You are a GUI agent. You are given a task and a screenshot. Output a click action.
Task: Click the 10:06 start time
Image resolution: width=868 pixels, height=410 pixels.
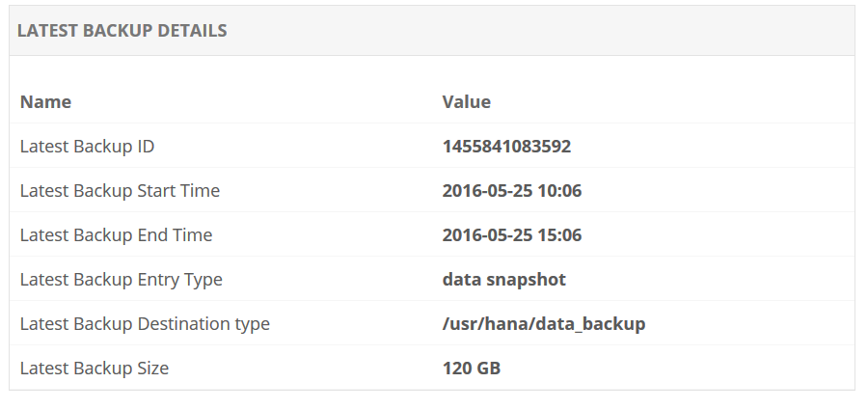tap(561, 191)
